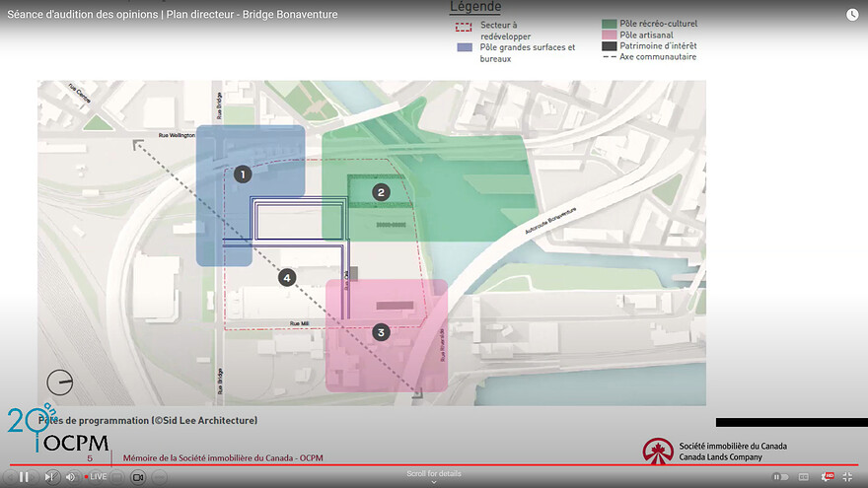Click the OCPM 20 ans logo
This screenshot has width=868, height=488.
(57, 431)
